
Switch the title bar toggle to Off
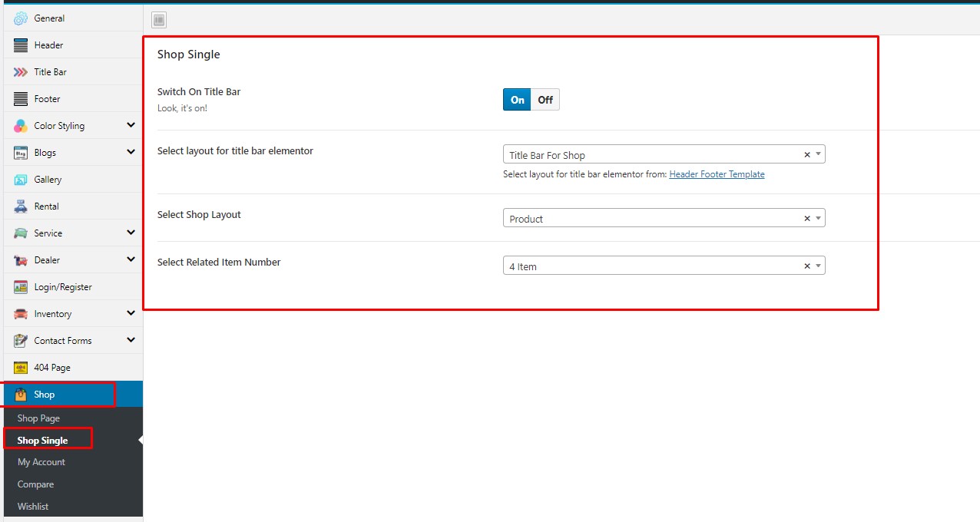tap(545, 100)
